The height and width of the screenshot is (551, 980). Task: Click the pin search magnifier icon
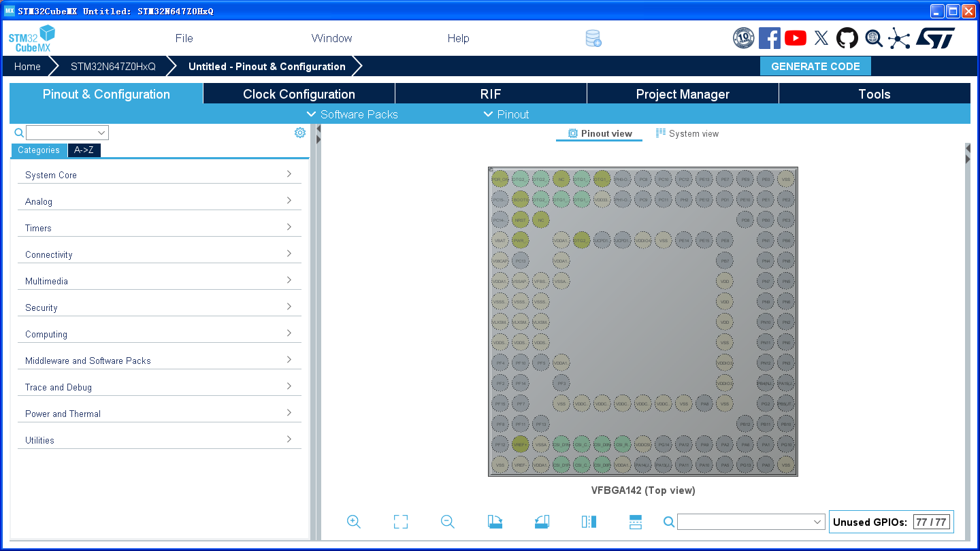click(669, 522)
